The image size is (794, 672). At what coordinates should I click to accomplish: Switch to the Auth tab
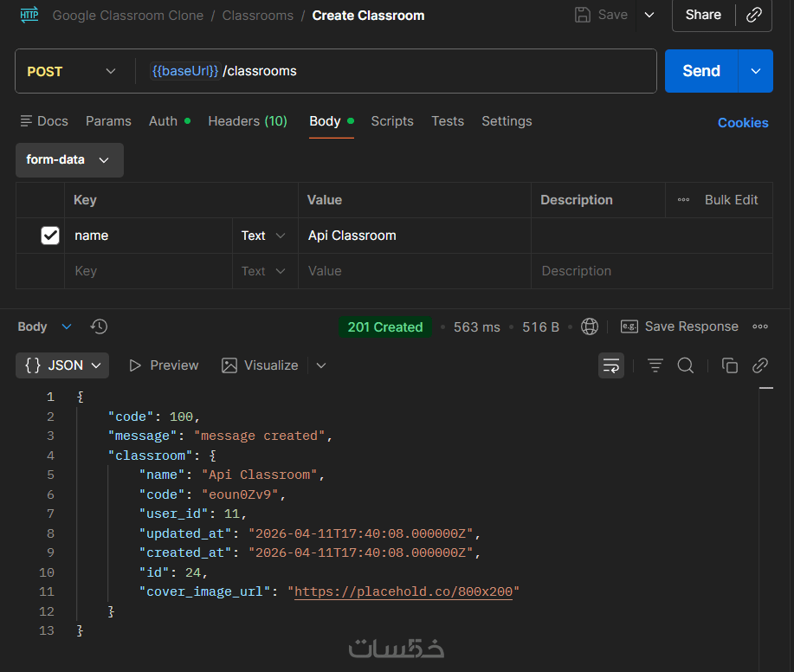pos(170,121)
